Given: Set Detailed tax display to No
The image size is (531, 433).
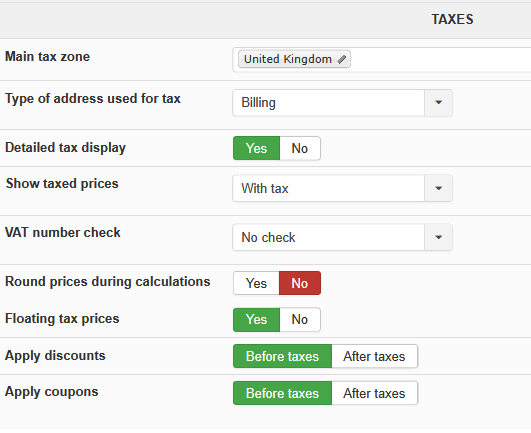Looking at the screenshot, I should pos(300,148).
